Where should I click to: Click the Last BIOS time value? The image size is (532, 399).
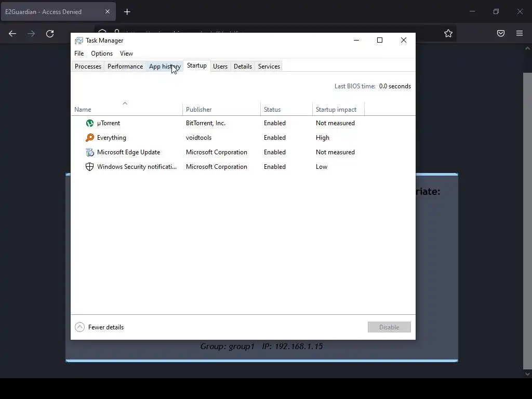[395, 86]
